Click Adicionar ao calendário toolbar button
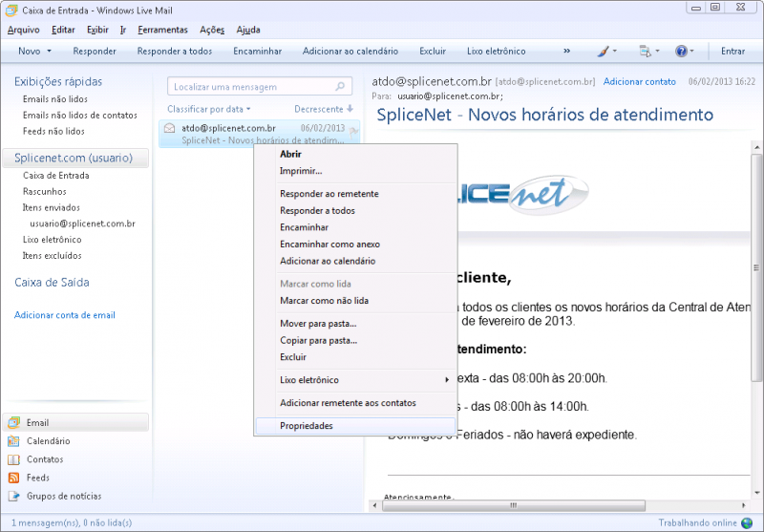The image size is (764, 532). 350,52
